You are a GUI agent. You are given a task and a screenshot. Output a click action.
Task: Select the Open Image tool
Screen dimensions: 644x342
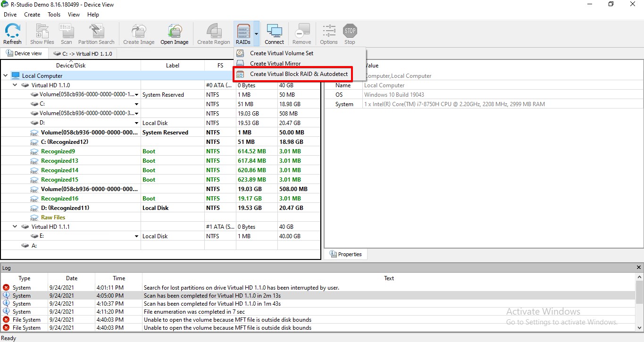(174, 33)
